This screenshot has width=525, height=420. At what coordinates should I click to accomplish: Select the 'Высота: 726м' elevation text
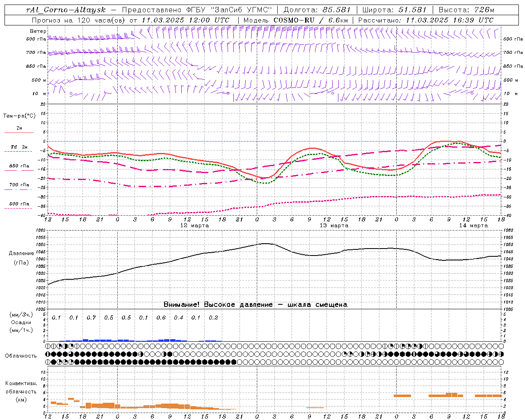point(466,10)
